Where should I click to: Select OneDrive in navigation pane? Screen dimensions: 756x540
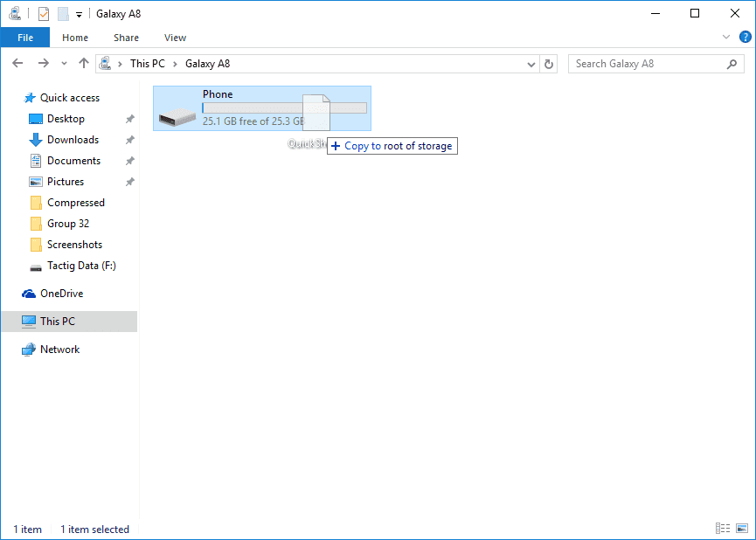(61, 294)
